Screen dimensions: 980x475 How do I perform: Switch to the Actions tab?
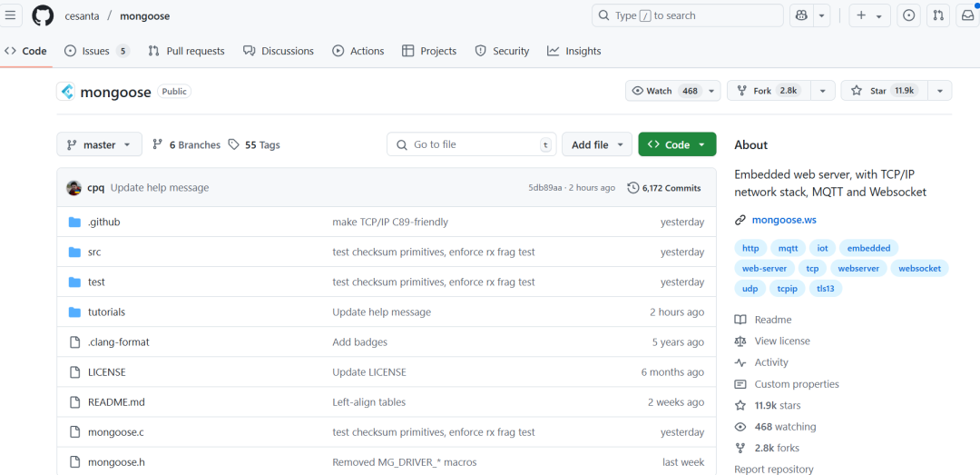point(358,52)
